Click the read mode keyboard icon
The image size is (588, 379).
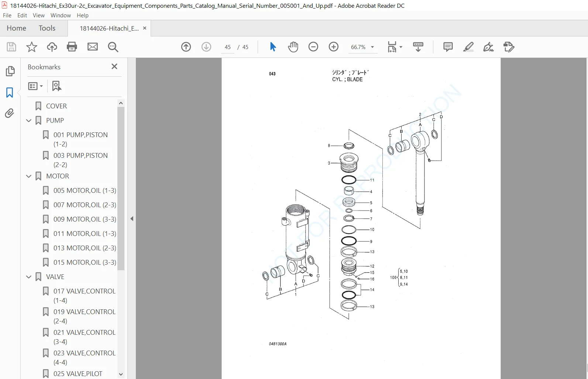click(x=418, y=47)
